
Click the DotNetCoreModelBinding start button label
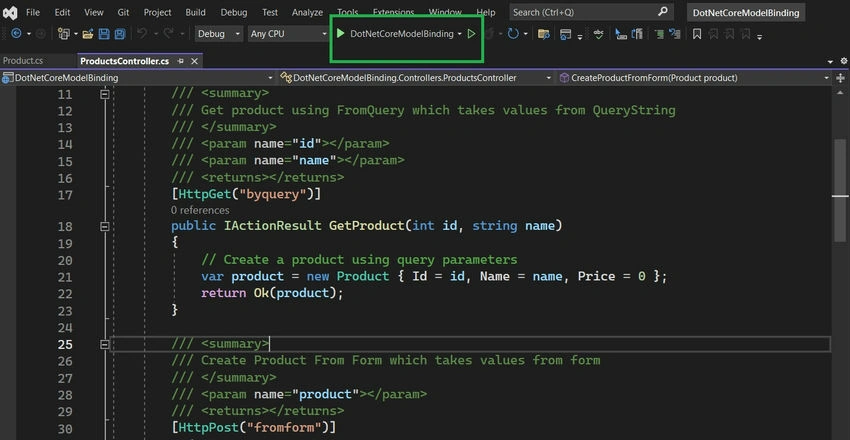(x=402, y=34)
